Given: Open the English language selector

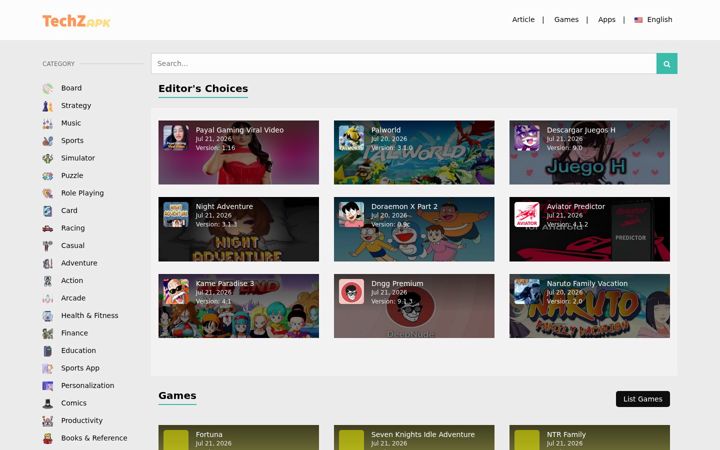Looking at the screenshot, I should click(x=653, y=20).
